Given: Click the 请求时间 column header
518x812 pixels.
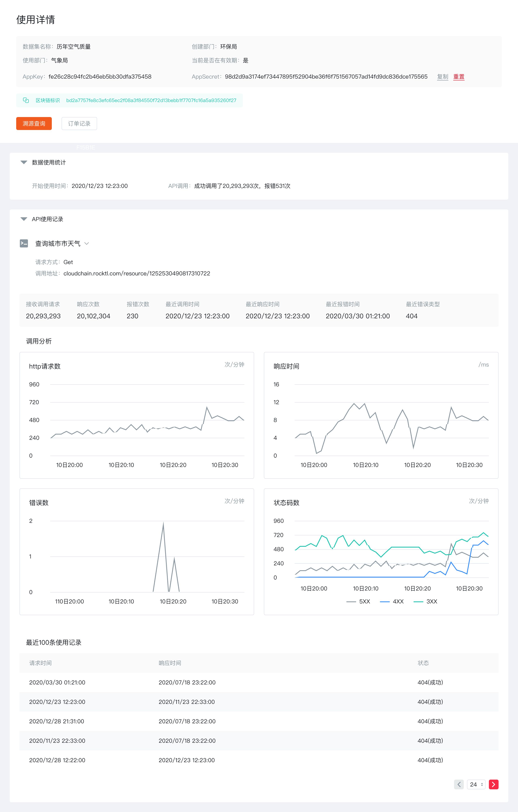Looking at the screenshot, I should pyautogui.click(x=40, y=663).
